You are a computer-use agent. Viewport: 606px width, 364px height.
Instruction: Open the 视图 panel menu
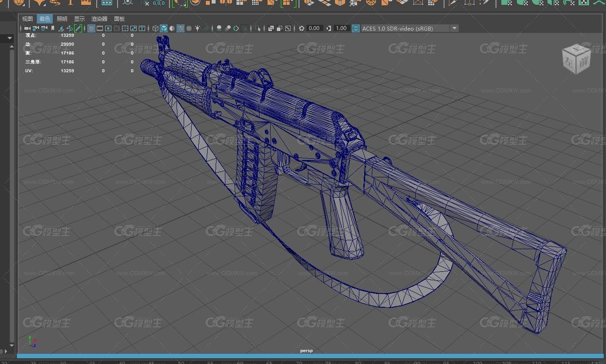coord(28,19)
